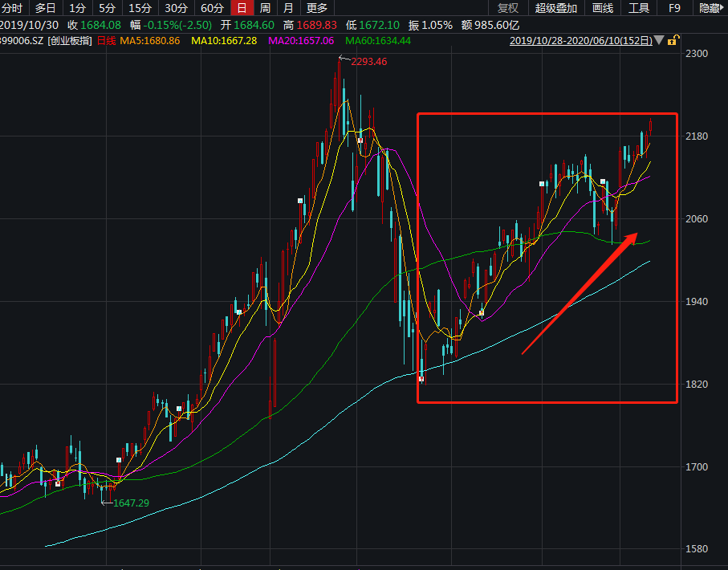The height and width of the screenshot is (570, 728).
Task: Click the 复权 adjustment button
Action: (507, 8)
